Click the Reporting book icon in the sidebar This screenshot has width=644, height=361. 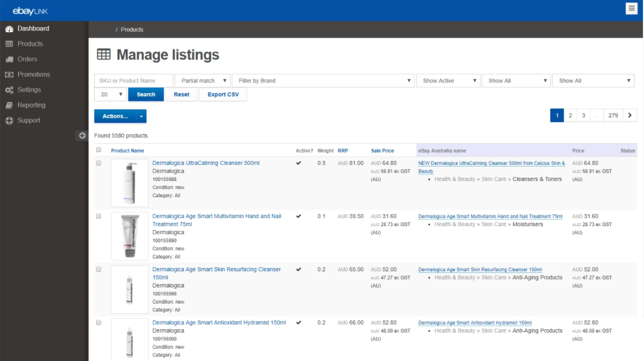9,105
